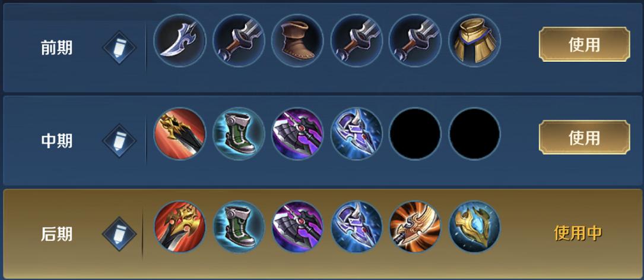This screenshot has width=644, height=280.
Task: Edit the 后期 build with pencil icon
Action: click(119, 234)
